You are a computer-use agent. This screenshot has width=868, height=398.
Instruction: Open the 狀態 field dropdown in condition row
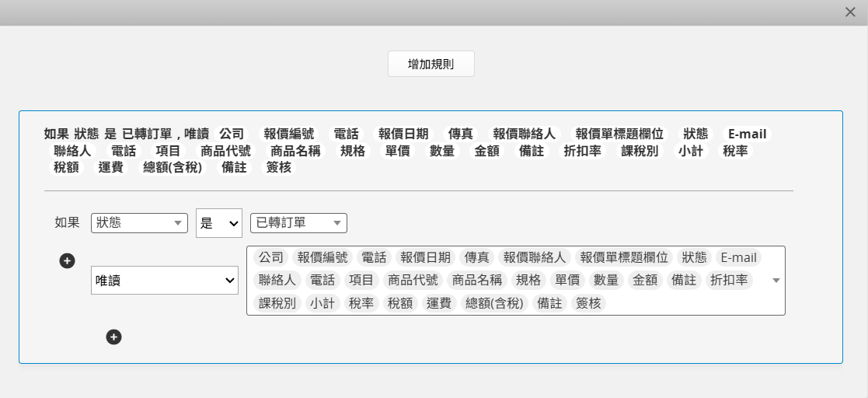139,223
